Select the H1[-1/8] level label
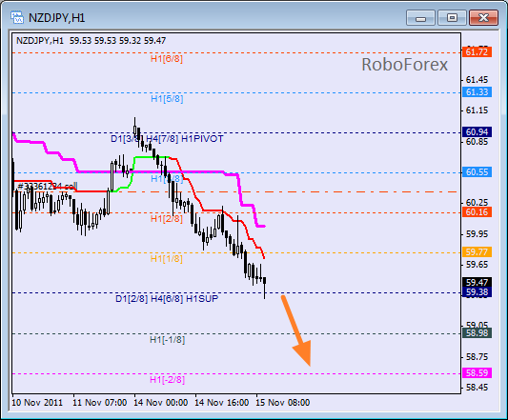Viewport: 508px width, 420px height. (167, 340)
